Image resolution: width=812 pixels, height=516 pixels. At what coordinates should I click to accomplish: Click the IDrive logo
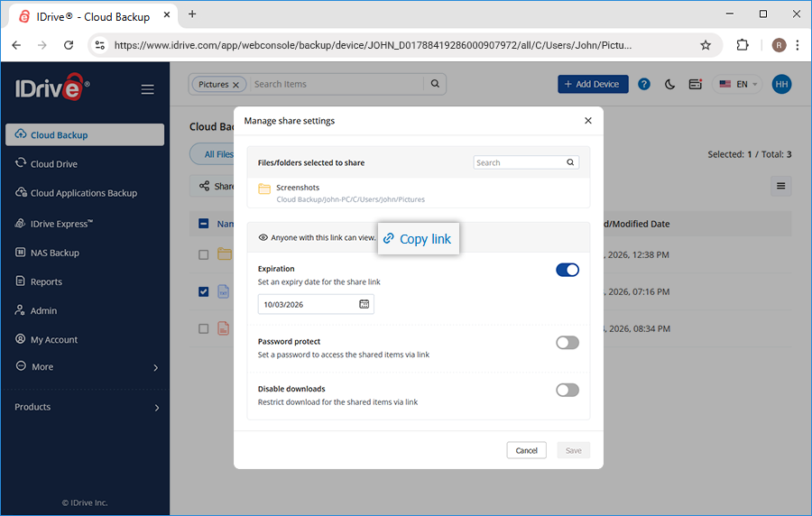pyautogui.click(x=51, y=87)
